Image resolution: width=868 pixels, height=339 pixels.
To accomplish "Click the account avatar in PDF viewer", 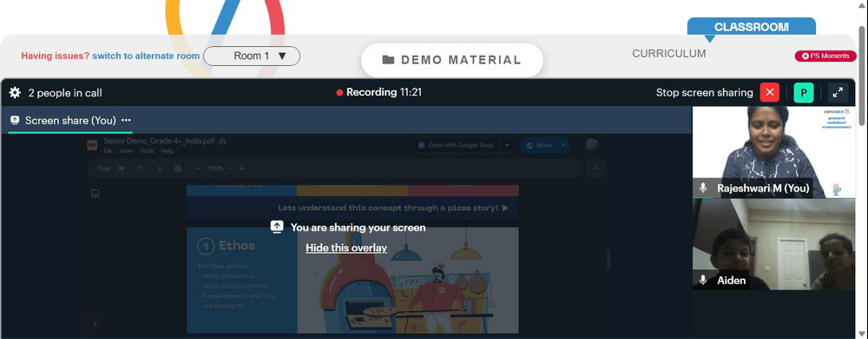I will point(592,145).
